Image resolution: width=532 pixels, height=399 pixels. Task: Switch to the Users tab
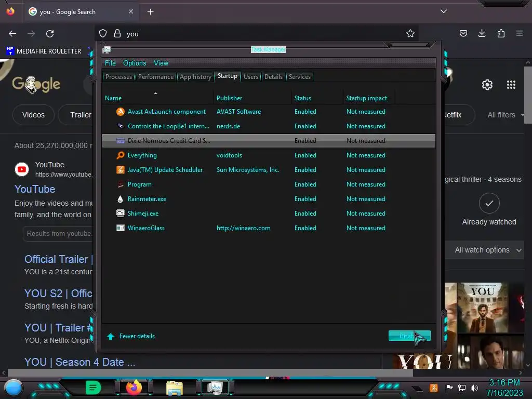(251, 77)
